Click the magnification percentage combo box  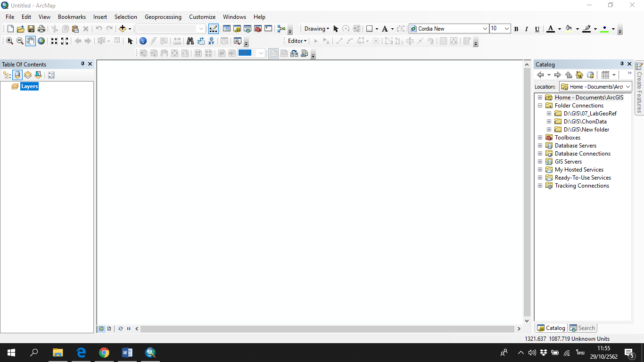(251, 53)
